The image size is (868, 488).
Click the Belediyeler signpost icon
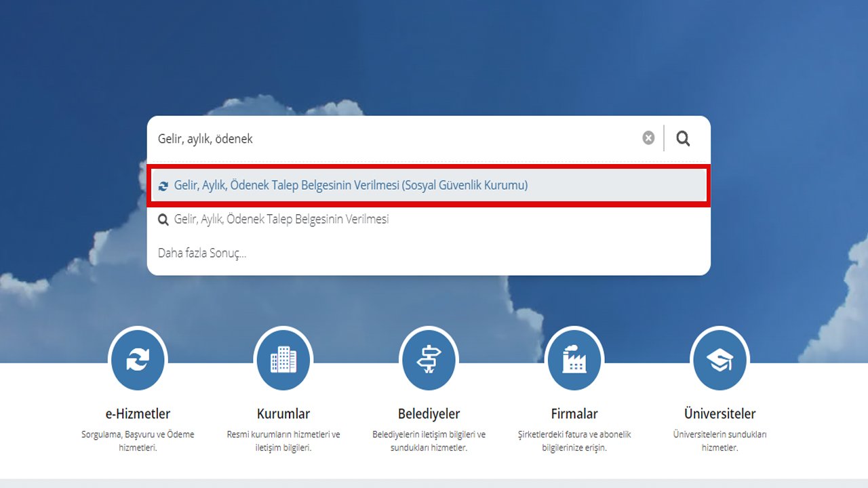coord(429,359)
